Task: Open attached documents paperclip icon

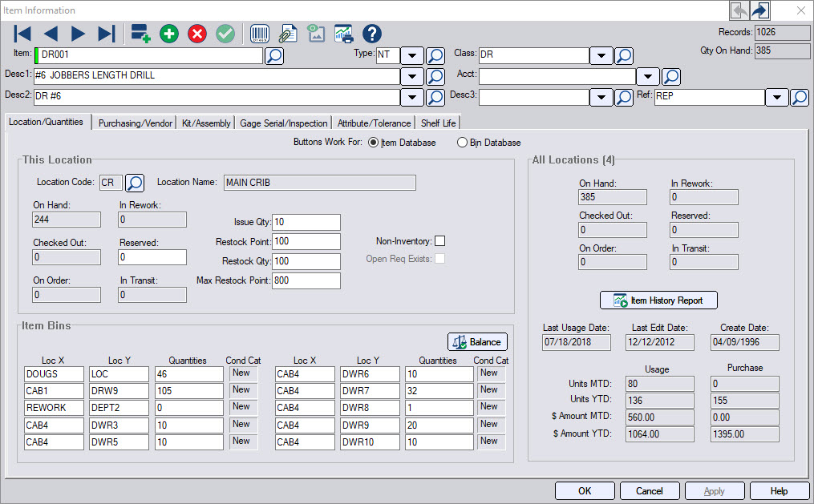Action: [x=287, y=34]
